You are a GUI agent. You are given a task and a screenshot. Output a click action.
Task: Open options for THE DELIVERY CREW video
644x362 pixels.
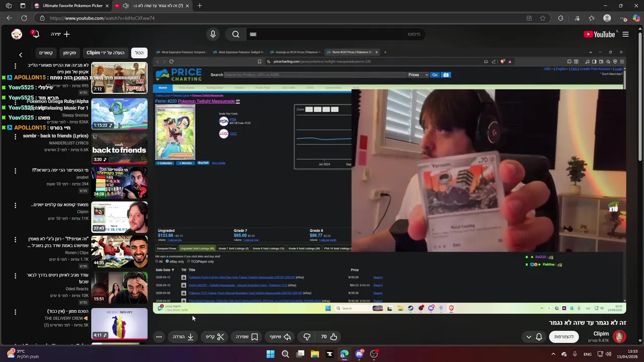click(15, 312)
